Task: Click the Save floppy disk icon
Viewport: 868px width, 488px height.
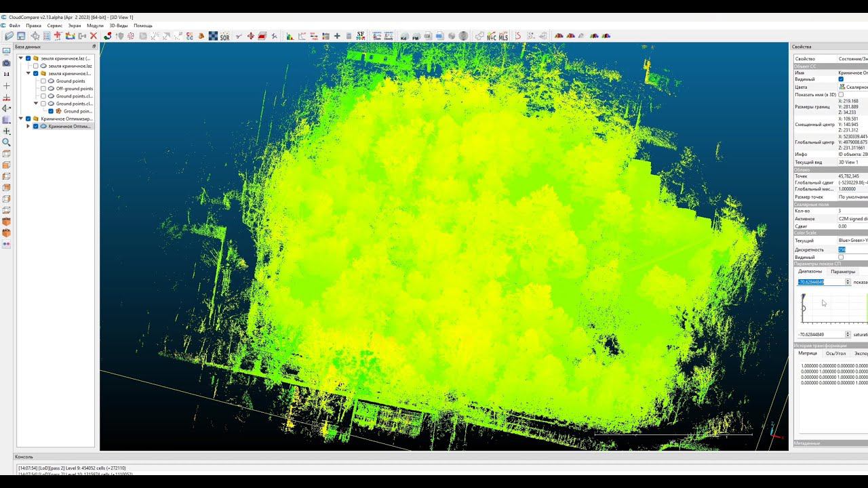Action: (21, 36)
